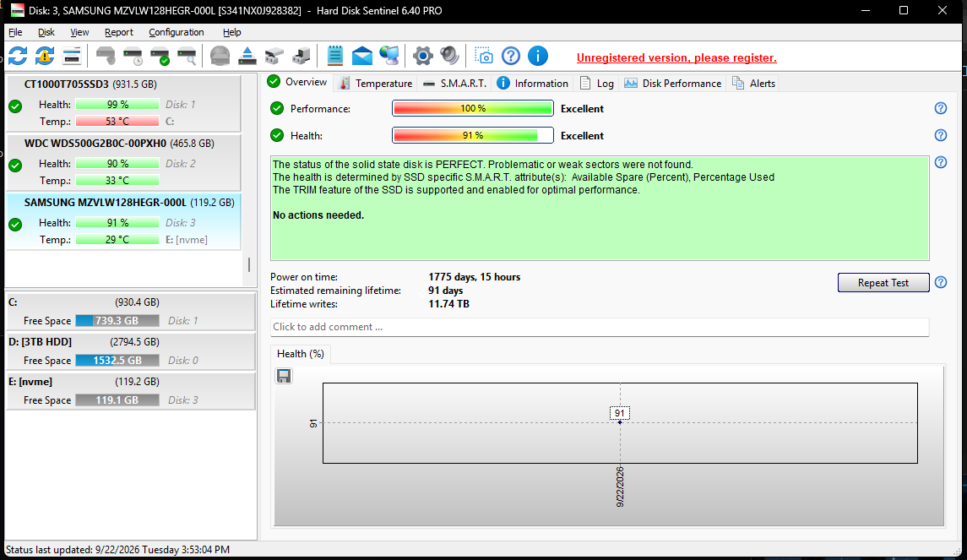The height and width of the screenshot is (560, 967).
Task: Click the computer with disk toolbar icon
Action: point(301,56)
